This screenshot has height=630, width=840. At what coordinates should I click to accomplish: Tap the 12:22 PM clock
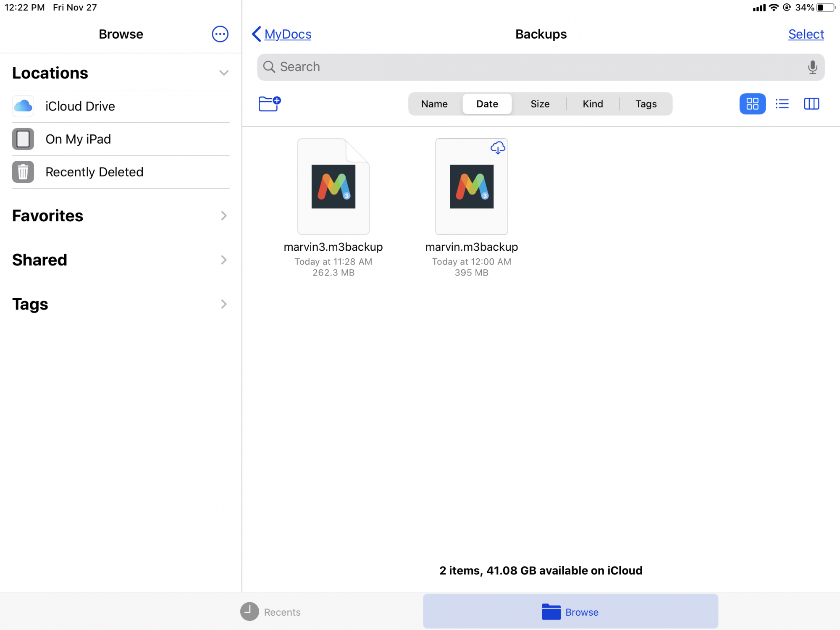(24, 8)
